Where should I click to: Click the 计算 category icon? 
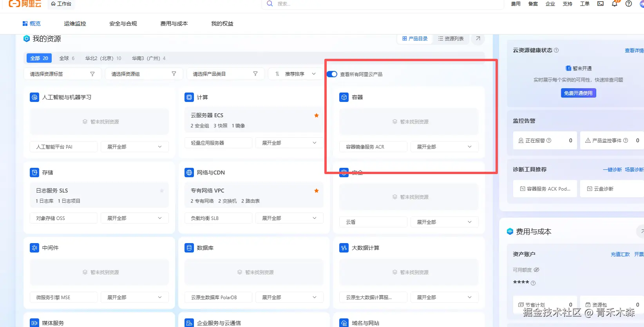[189, 97]
